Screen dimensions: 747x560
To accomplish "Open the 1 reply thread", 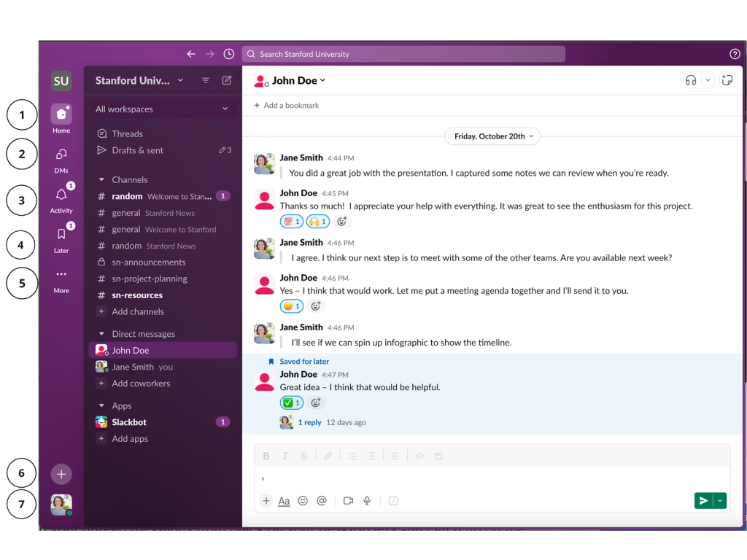I will point(310,422).
